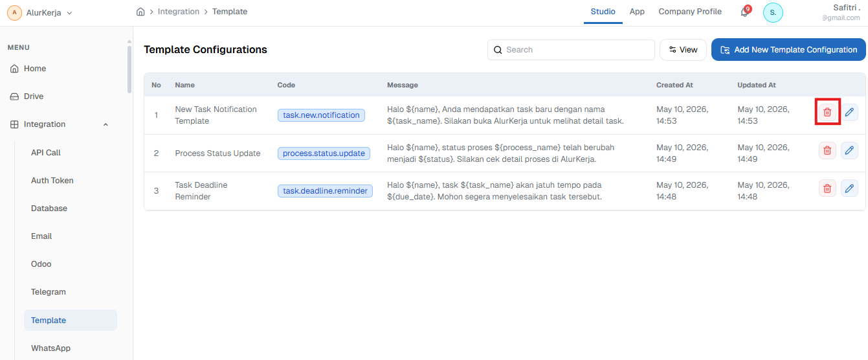The height and width of the screenshot is (360, 868).
Task: Delete the Process Status Update template
Action: click(x=827, y=151)
